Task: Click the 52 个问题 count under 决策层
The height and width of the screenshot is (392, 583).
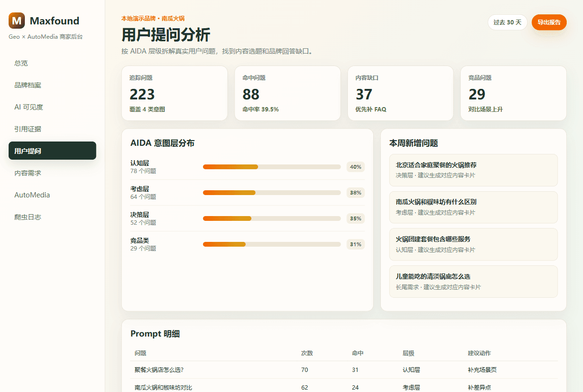Action: click(143, 223)
